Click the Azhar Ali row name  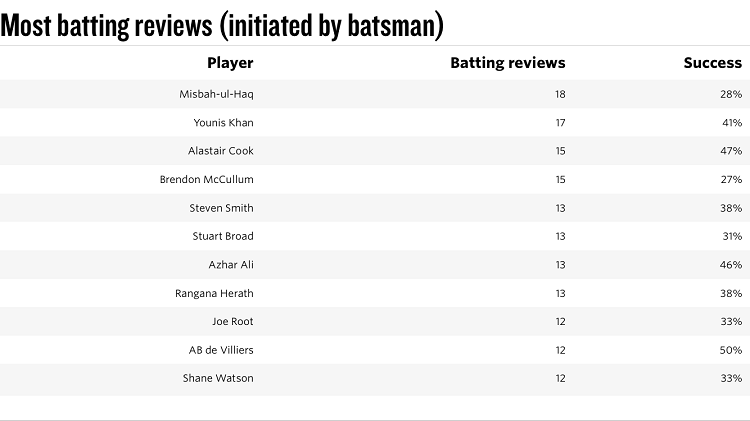(231, 265)
